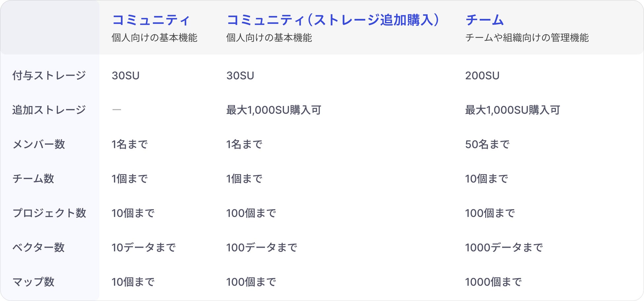Select the 付与ストレージ row label

49,76
